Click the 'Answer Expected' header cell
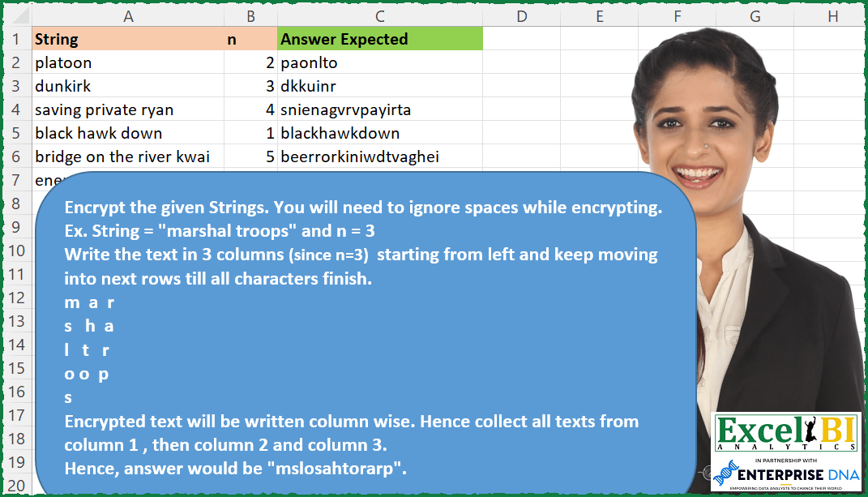This screenshot has height=497, width=868. 380,39
